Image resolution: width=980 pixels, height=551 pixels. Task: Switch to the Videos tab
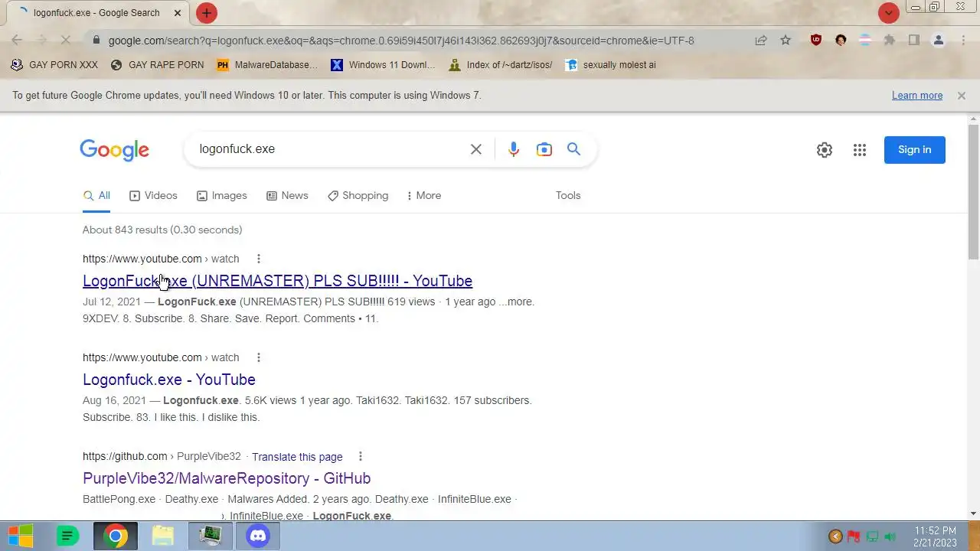[153, 196]
